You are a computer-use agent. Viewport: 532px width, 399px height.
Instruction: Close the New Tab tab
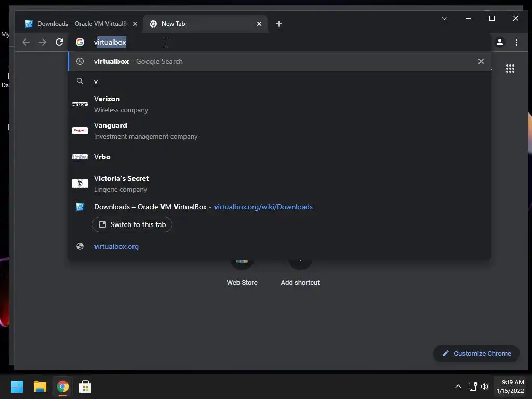(x=259, y=24)
